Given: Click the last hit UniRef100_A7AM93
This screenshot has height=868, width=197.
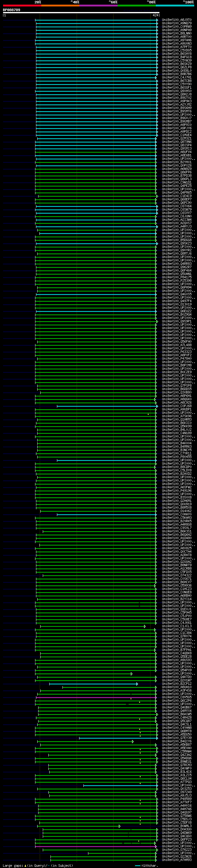Looking at the screenshot, I should pos(177,860).
